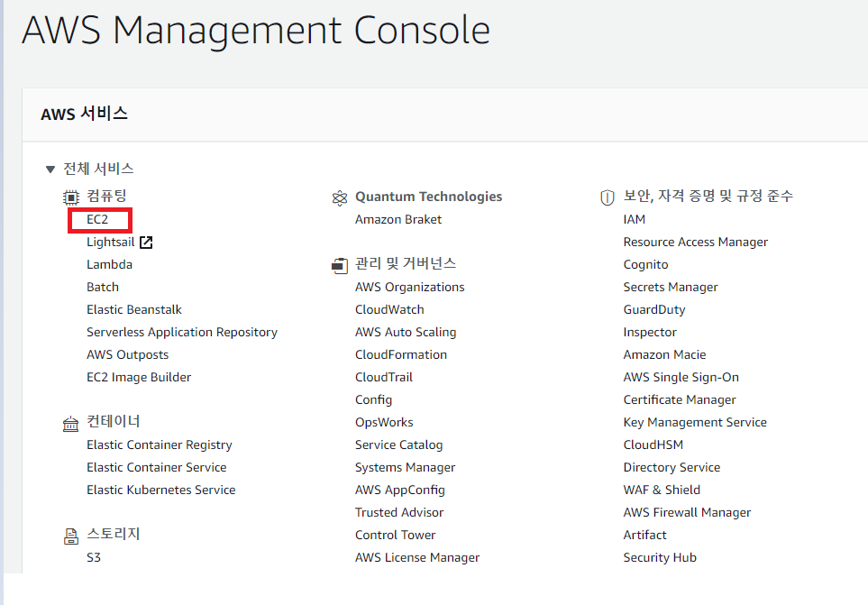Open IAM service
The width and height of the screenshot is (868, 605).
click(x=635, y=220)
